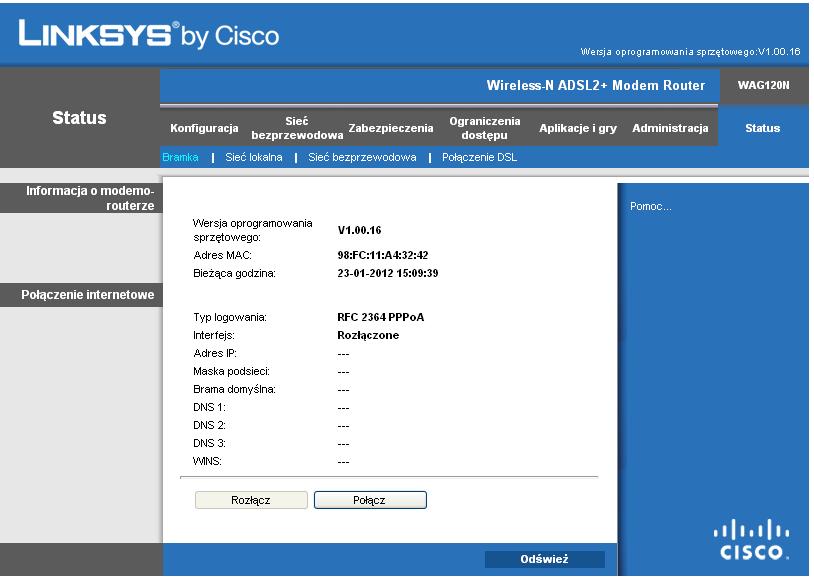Open the Połączenie DSL sub-tab

(x=479, y=157)
